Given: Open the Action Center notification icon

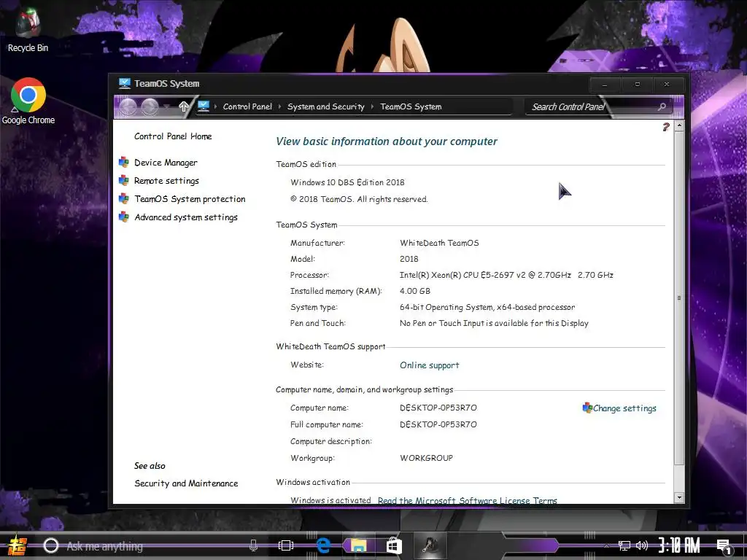Looking at the screenshot, I should 724,547.
